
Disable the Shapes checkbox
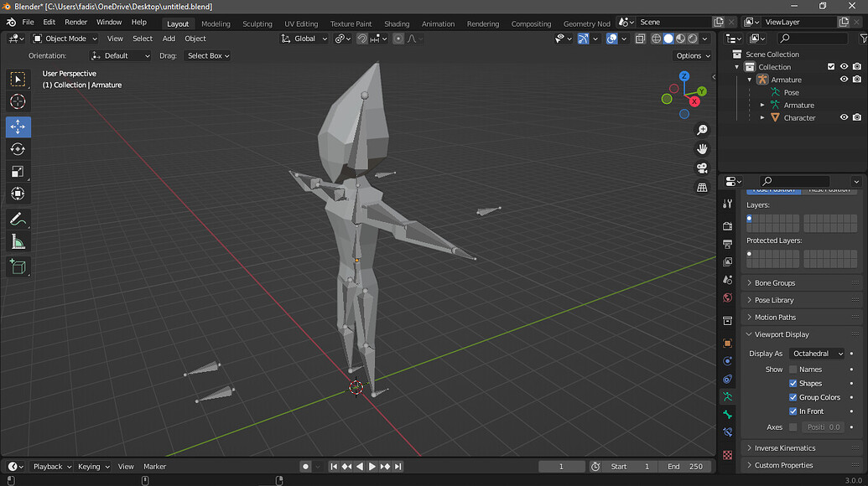(793, 383)
